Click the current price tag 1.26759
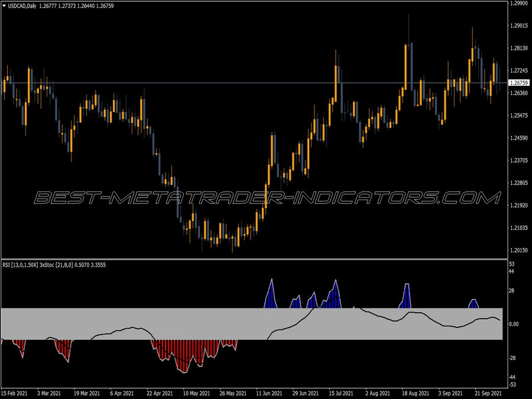The width and height of the screenshot is (532, 399). (518, 83)
